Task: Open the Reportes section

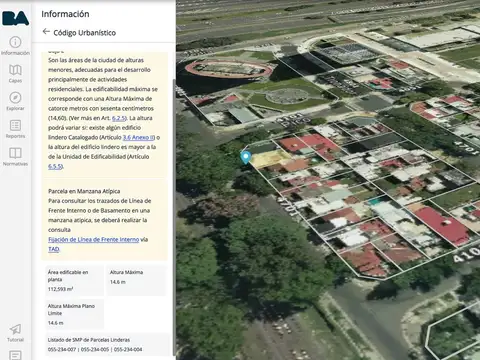Action: click(x=15, y=129)
